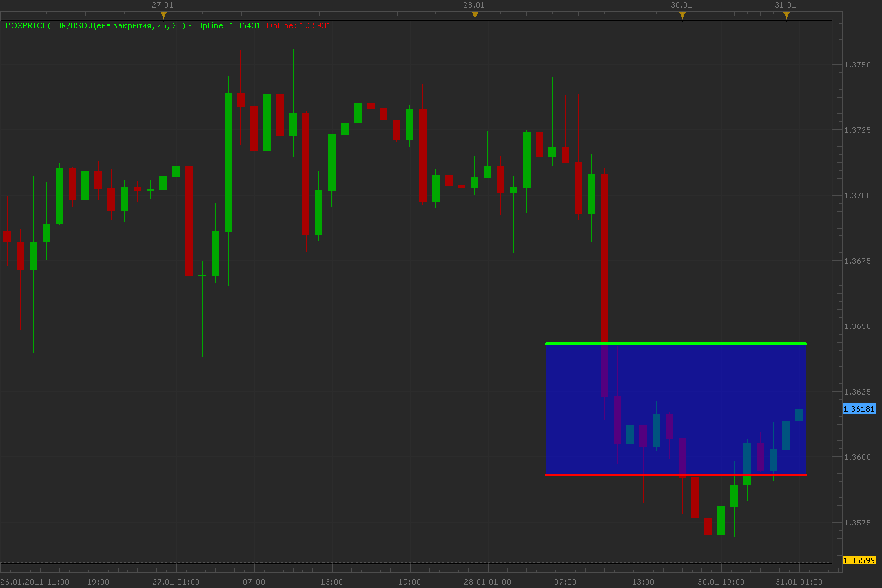Viewport: 882px width, 588px height.
Task: Click the 1.3575 price axis label
Action: pyautogui.click(x=857, y=523)
